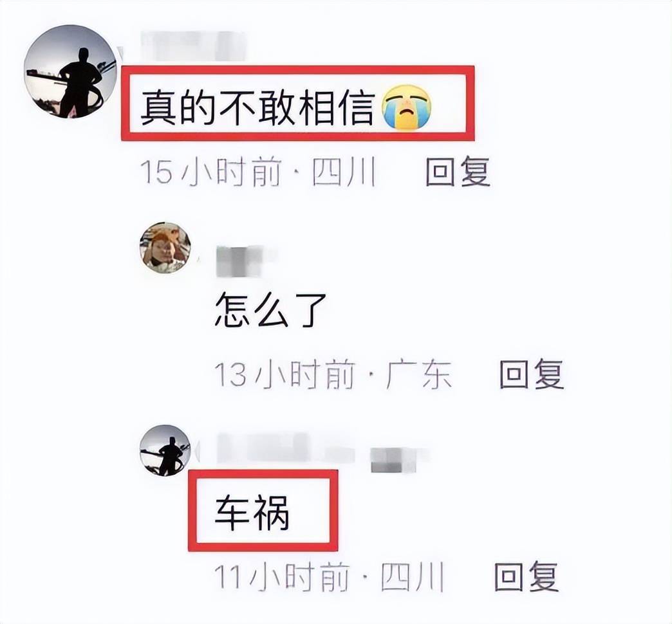Image resolution: width=672 pixels, height=624 pixels.
Task: Open first blurred username above 车祸
Action: (x=285, y=448)
